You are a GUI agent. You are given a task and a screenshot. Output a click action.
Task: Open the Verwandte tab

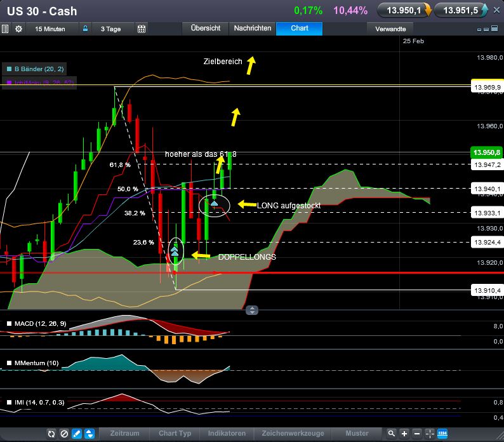(390, 29)
